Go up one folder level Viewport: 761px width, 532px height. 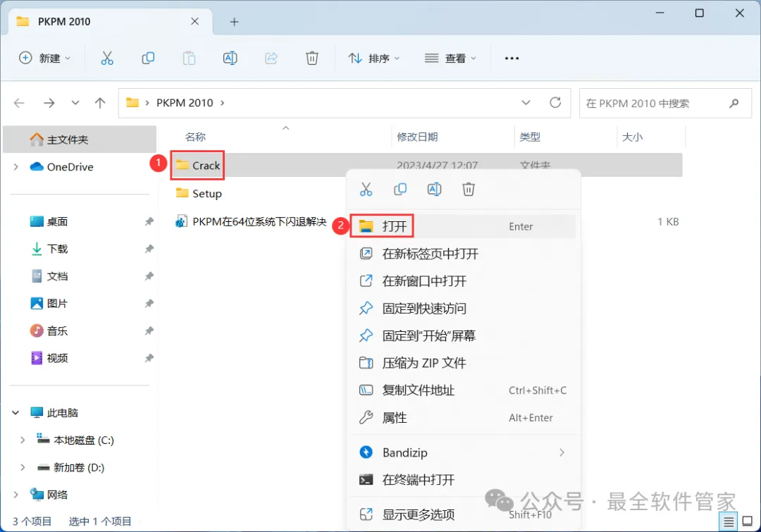tap(100, 103)
